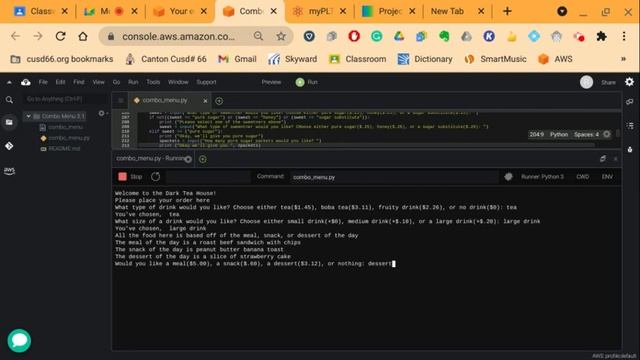The image size is (640, 360).
Task: Click the debugger bug icon beside Runner
Action: pos(509,177)
